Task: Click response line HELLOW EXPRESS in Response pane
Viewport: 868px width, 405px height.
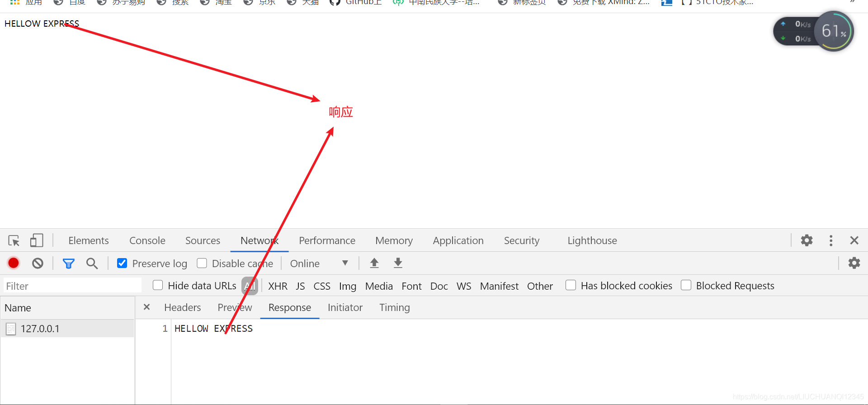Action: [x=213, y=329]
